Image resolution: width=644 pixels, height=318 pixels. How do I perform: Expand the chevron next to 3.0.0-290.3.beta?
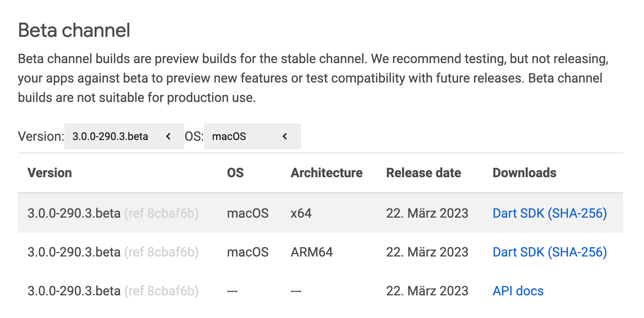[168, 136]
